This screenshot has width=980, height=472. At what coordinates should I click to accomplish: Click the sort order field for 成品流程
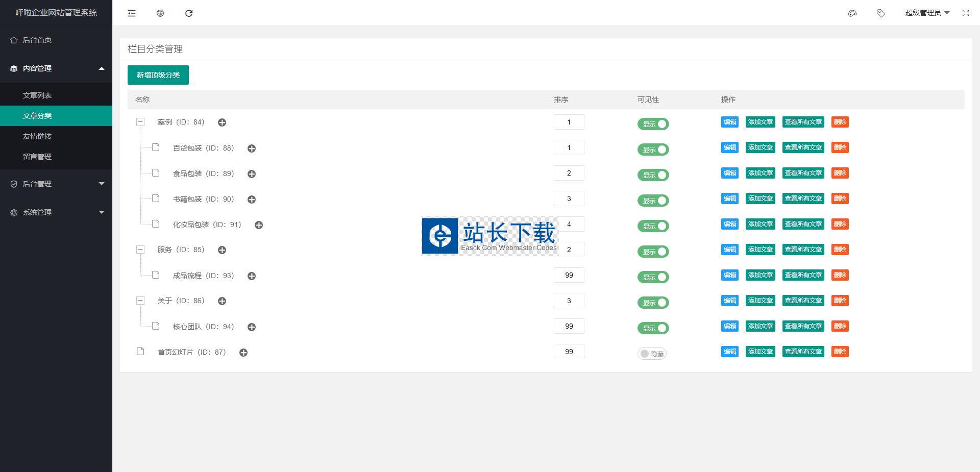569,275
